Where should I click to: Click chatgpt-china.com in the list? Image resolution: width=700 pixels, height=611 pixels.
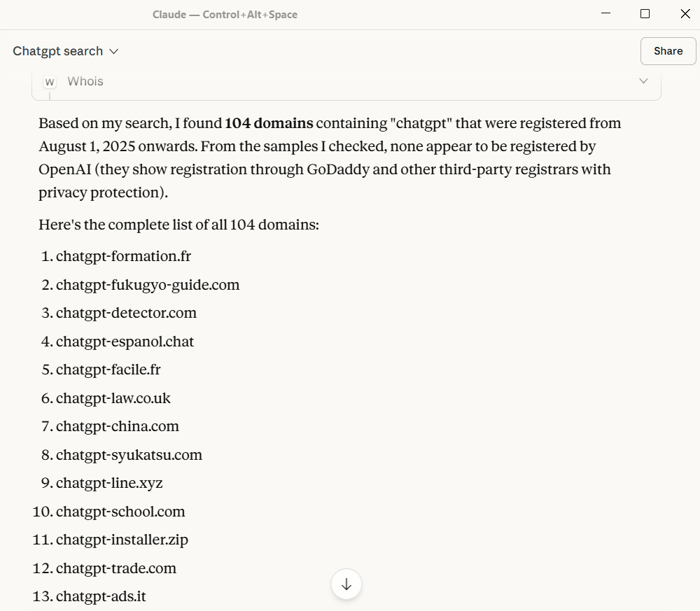click(x=118, y=426)
